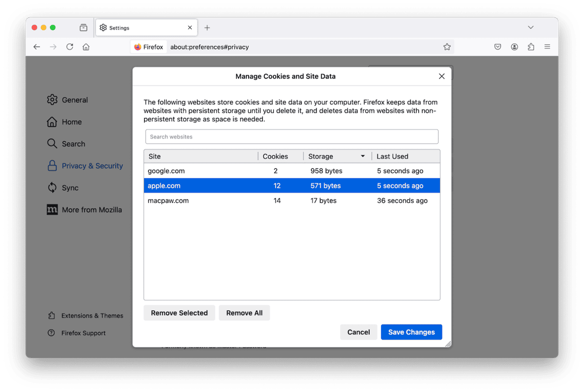The width and height of the screenshot is (584, 392).
Task: Click Remove All button
Action: click(244, 313)
